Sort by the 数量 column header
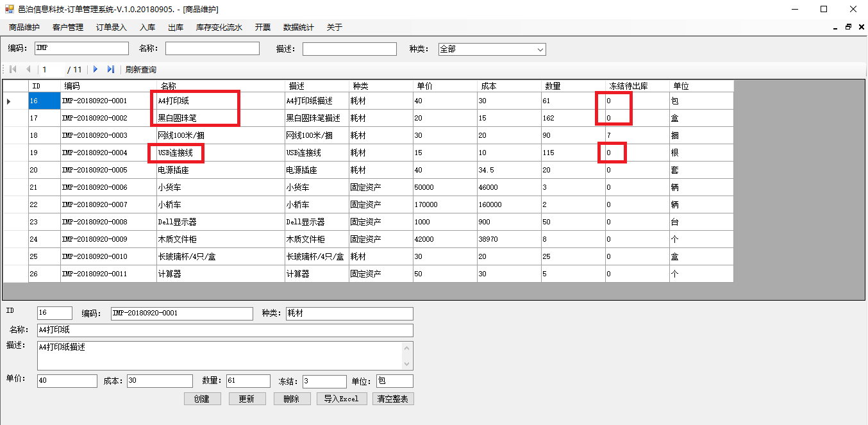 [574, 86]
